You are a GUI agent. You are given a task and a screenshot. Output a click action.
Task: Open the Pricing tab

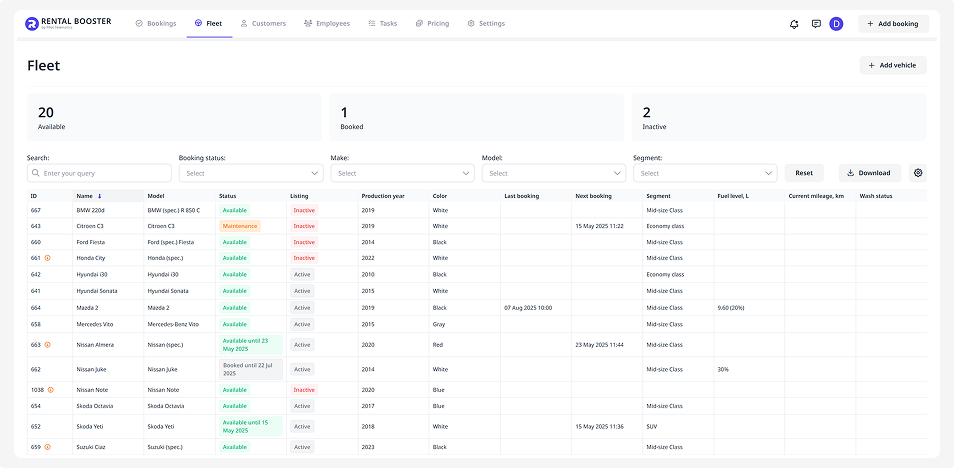point(432,23)
